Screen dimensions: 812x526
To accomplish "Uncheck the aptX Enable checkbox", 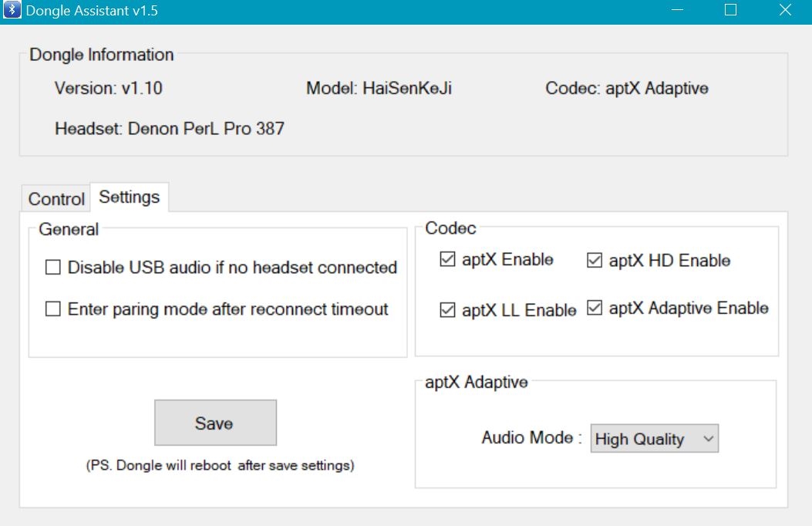I will (447, 260).
